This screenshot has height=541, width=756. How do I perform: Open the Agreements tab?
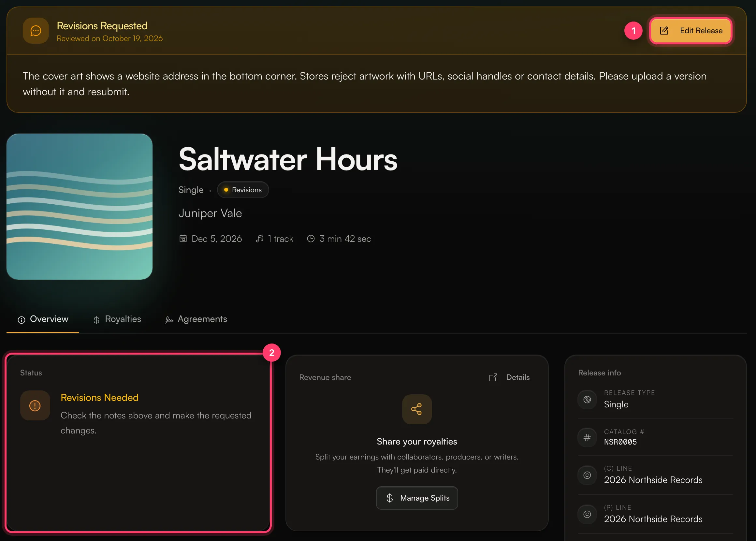(x=196, y=319)
